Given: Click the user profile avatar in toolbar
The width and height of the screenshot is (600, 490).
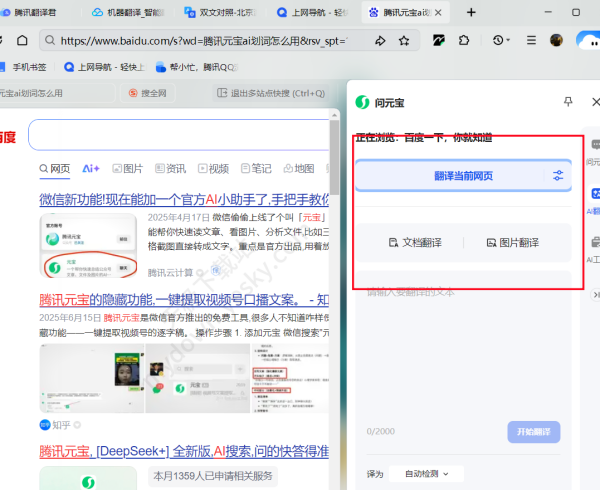Looking at the screenshot, I should [557, 41].
